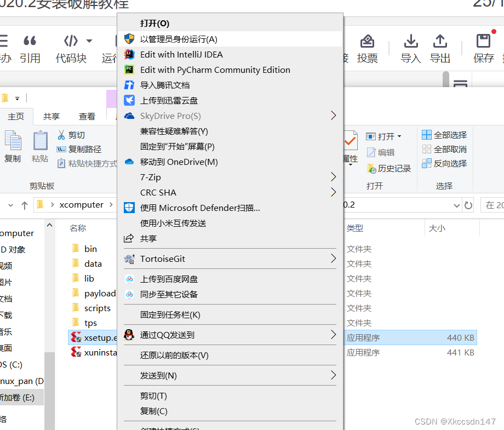Image resolution: width=504 pixels, height=430 pixels.
Task: Click the Microsoft Defender shield icon
Action: 129,208
